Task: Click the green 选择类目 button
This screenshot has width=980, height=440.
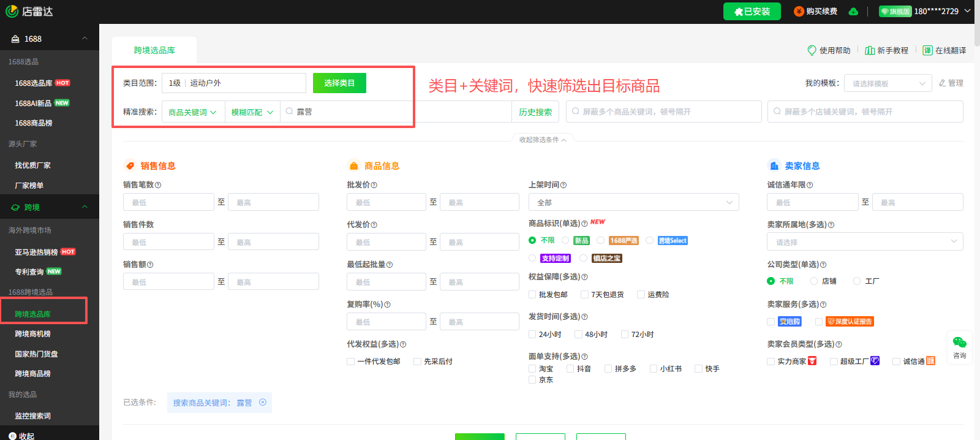Action: [339, 83]
